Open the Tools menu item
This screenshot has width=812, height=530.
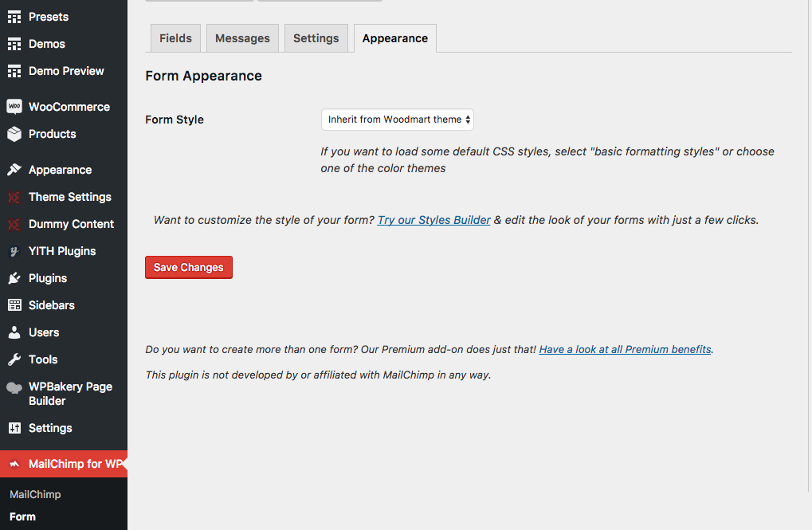[64, 359]
